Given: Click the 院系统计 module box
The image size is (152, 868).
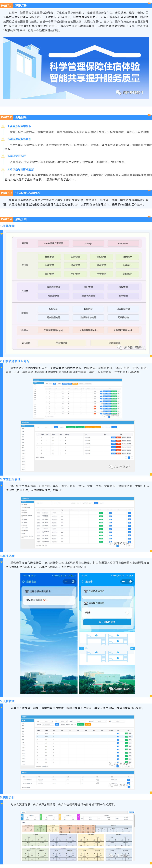Looking at the screenshot, I should pos(128,257).
